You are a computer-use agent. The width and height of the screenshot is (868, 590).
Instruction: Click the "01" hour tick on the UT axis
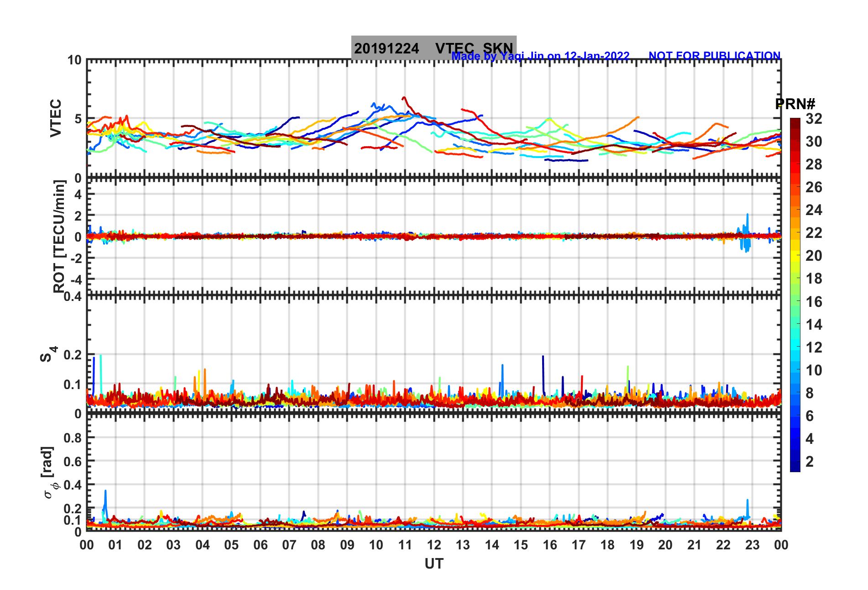115,545
